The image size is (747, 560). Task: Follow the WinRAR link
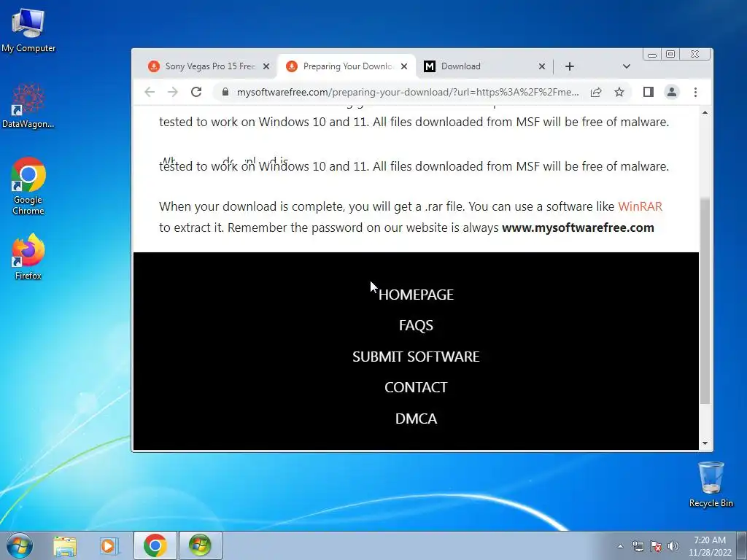[x=640, y=206]
